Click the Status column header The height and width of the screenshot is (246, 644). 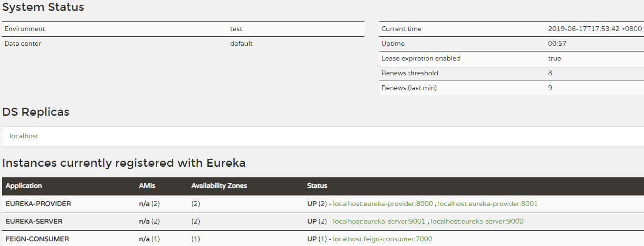tap(317, 186)
